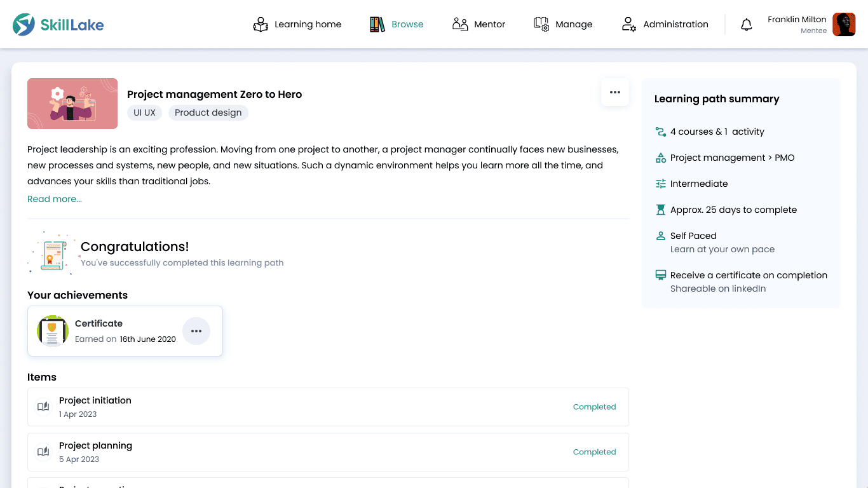This screenshot has width=868, height=488.
Task: Click the certificate on completion icon
Action: pyautogui.click(x=661, y=275)
